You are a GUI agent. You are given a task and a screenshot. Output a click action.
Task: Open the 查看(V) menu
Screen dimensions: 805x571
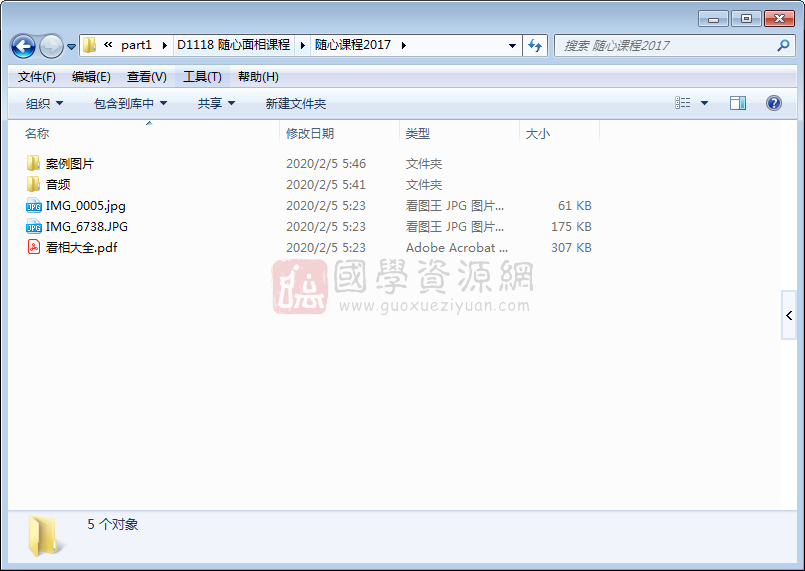point(146,77)
